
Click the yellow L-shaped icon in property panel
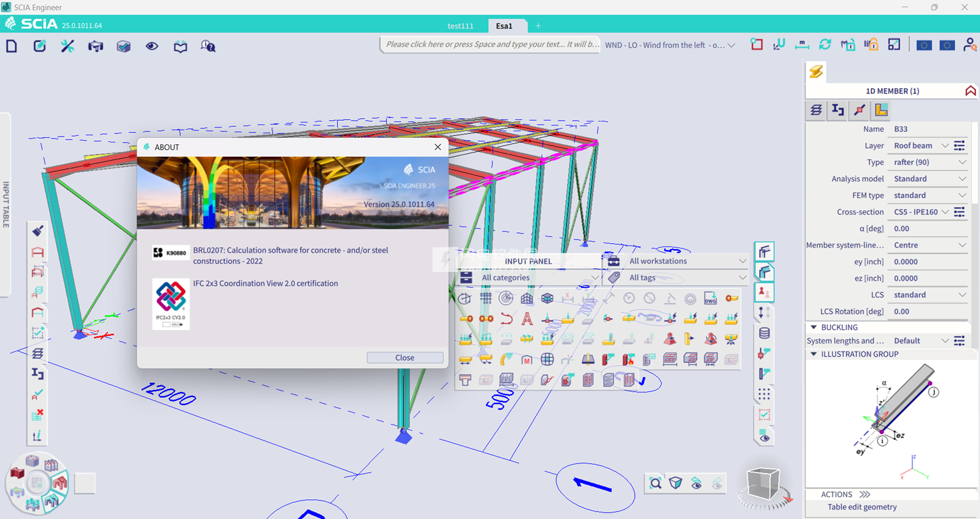click(x=882, y=110)
